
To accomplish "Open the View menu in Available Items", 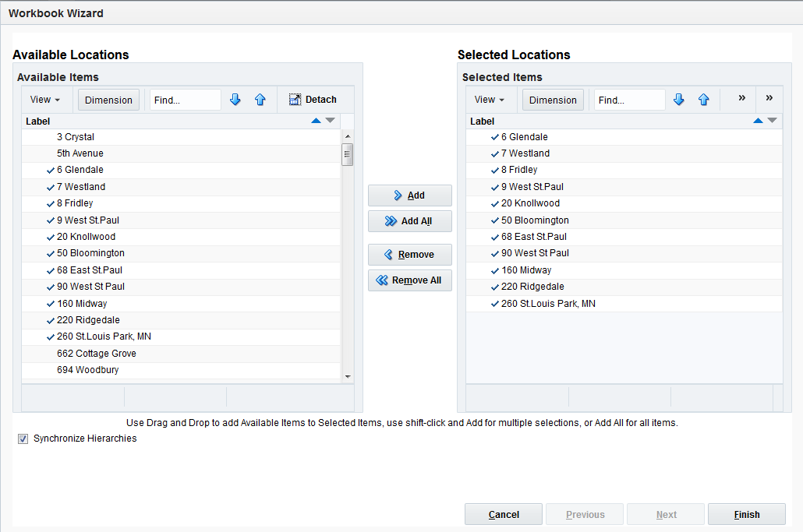I will pos(45,100).
